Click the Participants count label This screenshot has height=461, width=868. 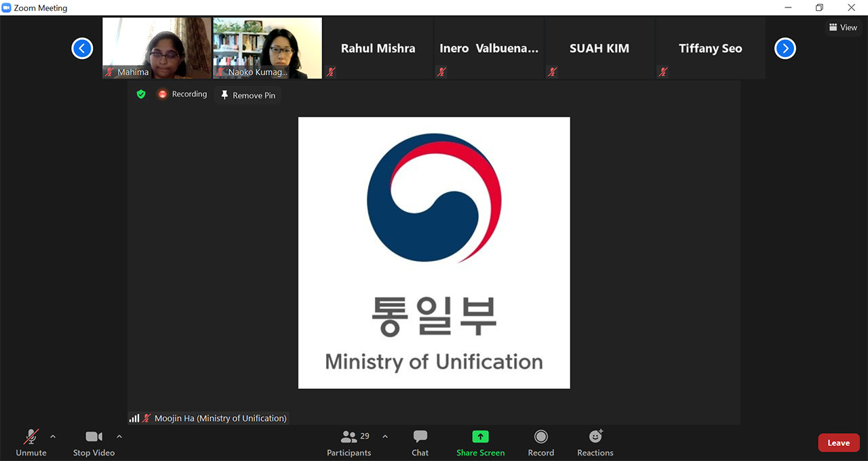click(365, 436)
